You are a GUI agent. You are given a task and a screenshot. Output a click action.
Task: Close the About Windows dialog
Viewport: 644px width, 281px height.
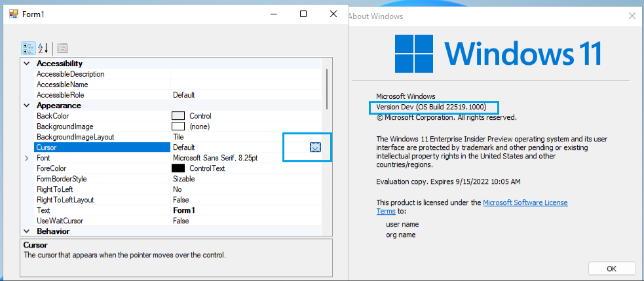point(632,16)
